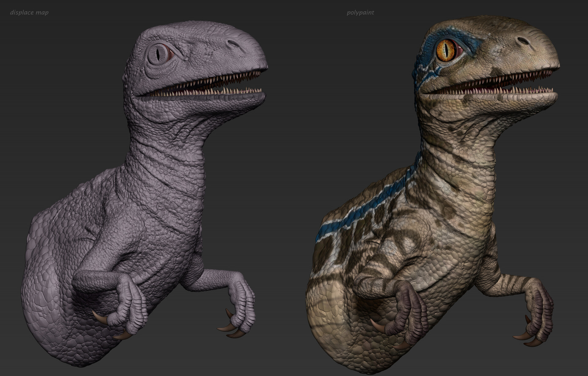The width and height of the screenshot is (588, 376).
Task: Click the orange eye of painted raptor
Action: (x=445, y=50)
